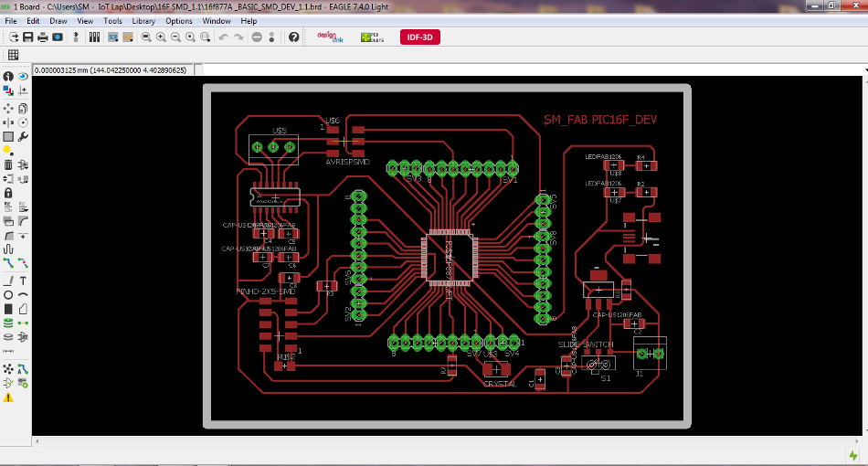Click the Go traffic-light icon
The width and height of the screenshot is (868, 466).
[271, 37]
